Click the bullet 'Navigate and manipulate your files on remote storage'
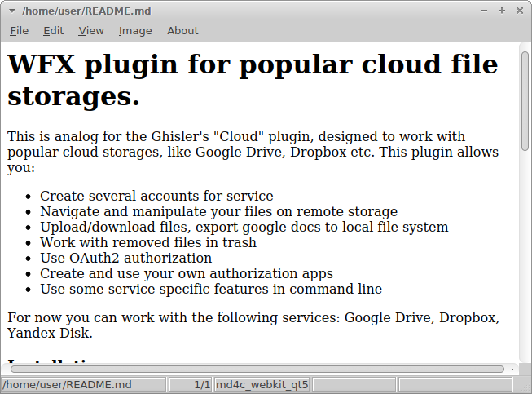Viewport: 532px width, 394px height. coord(218,211)
